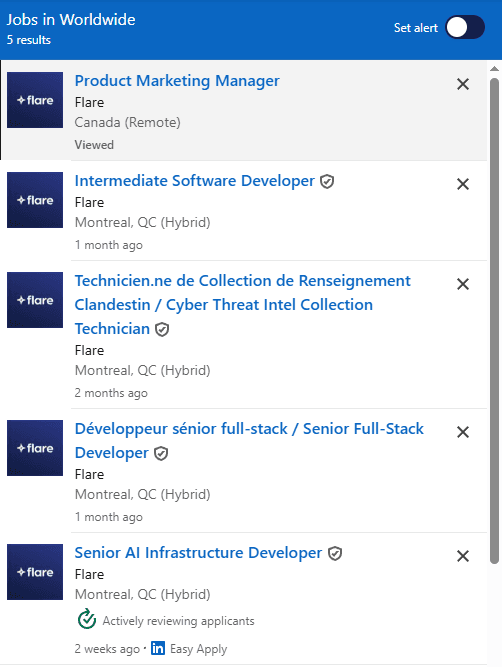Click the scrollbar up arrow
The image size is (502, 667).
(x=494, y=68)
